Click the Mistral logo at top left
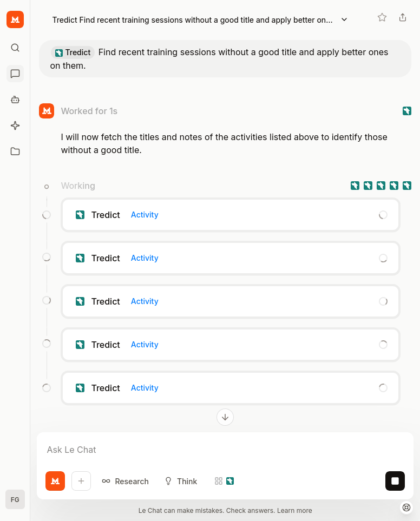420x521 pixels. tap(15, 19)
